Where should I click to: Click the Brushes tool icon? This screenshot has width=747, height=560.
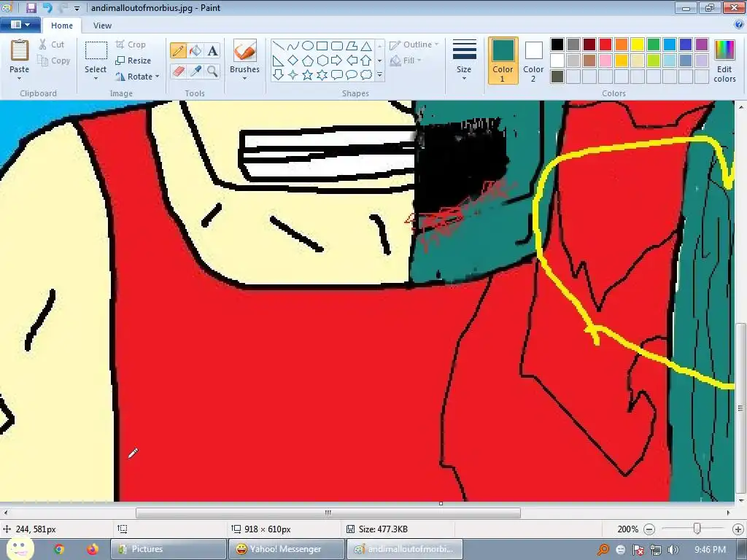tap(245, 50)
